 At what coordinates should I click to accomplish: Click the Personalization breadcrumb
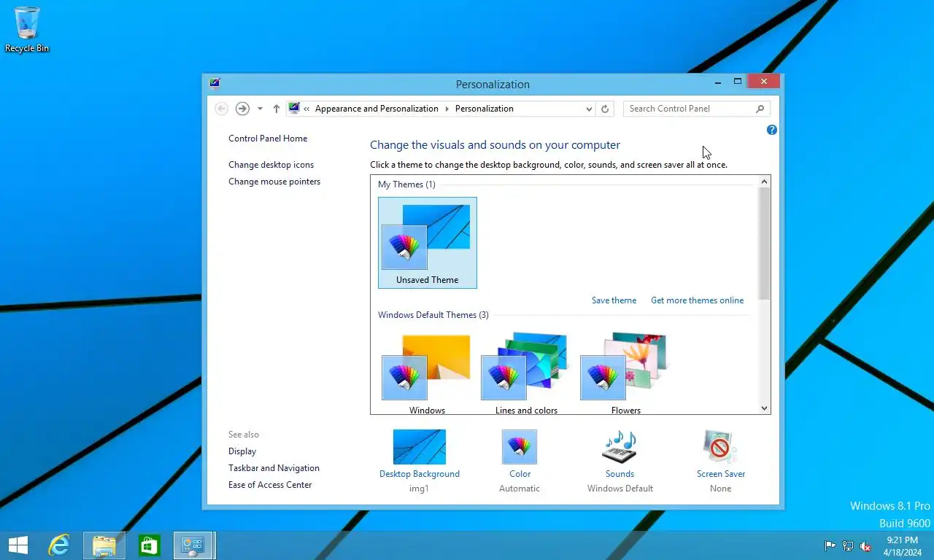click(485, 109)
